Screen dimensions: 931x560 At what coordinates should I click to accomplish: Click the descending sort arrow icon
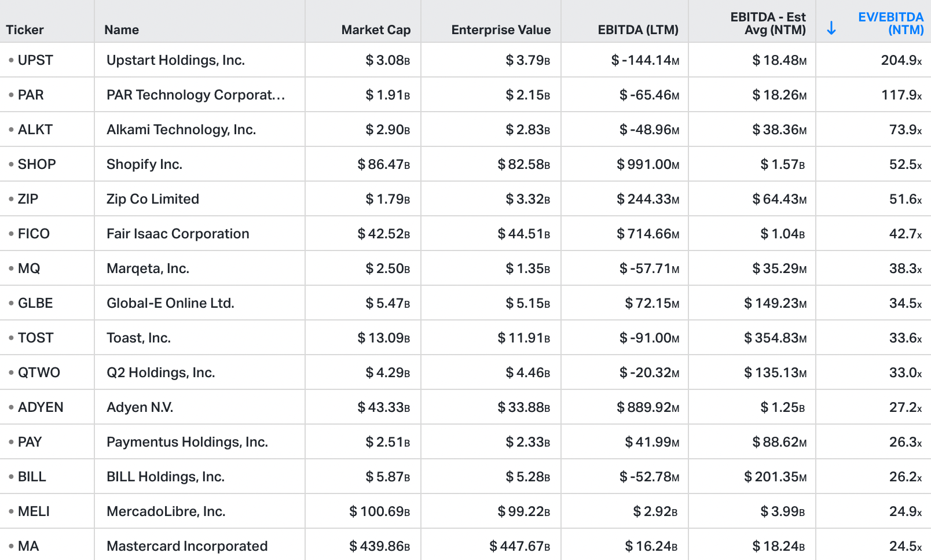click(831, 28)
